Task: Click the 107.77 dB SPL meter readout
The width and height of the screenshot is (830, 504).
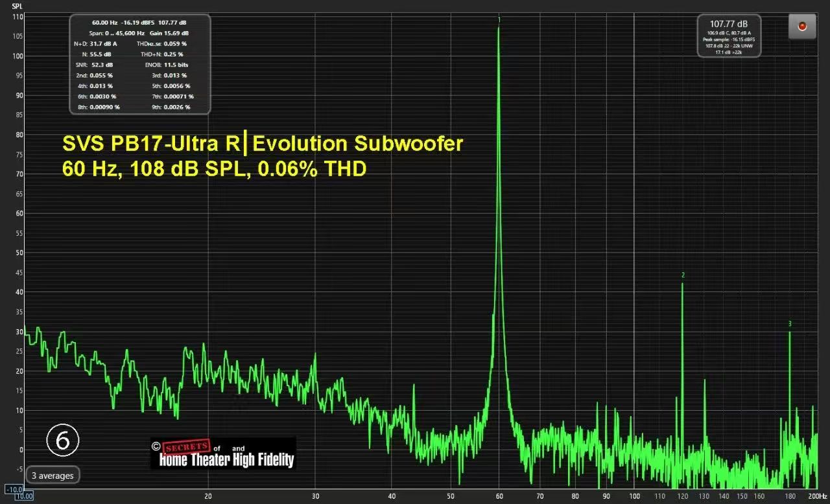Action: tap(729, 23)
